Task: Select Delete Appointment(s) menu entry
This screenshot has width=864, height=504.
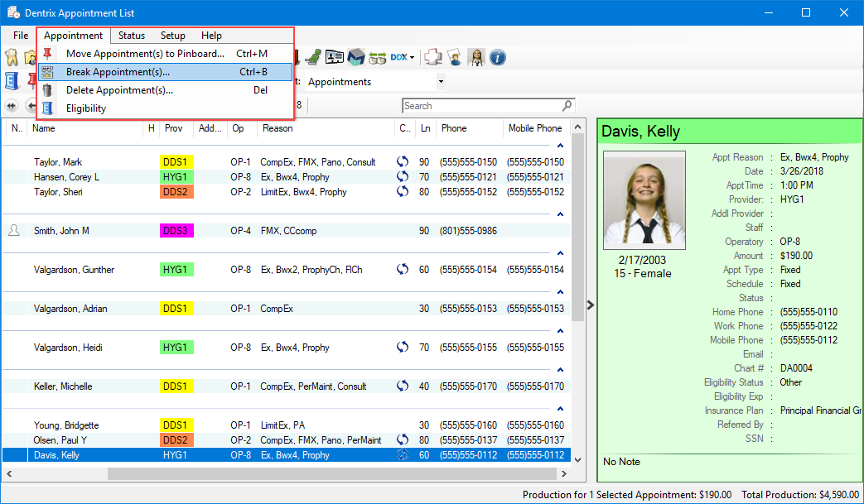Action: 119,90
